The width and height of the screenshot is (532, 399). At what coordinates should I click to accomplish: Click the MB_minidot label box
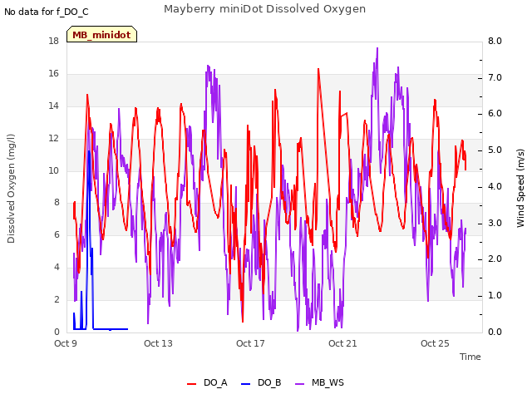101,34
